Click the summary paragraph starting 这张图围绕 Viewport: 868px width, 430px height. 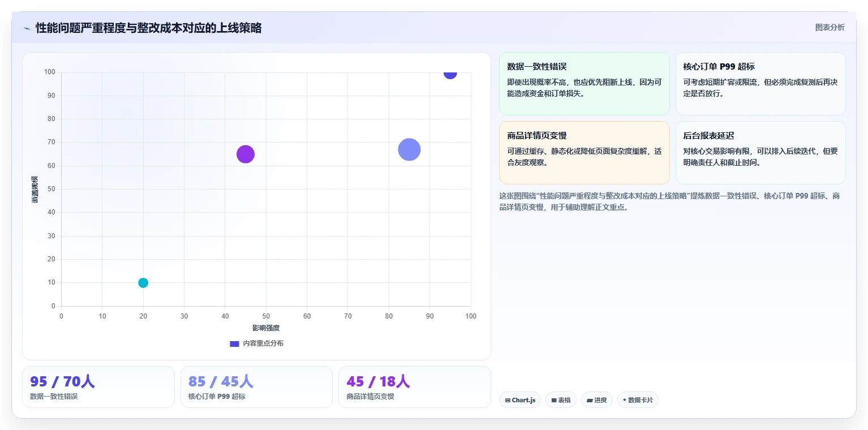[669, 201]
